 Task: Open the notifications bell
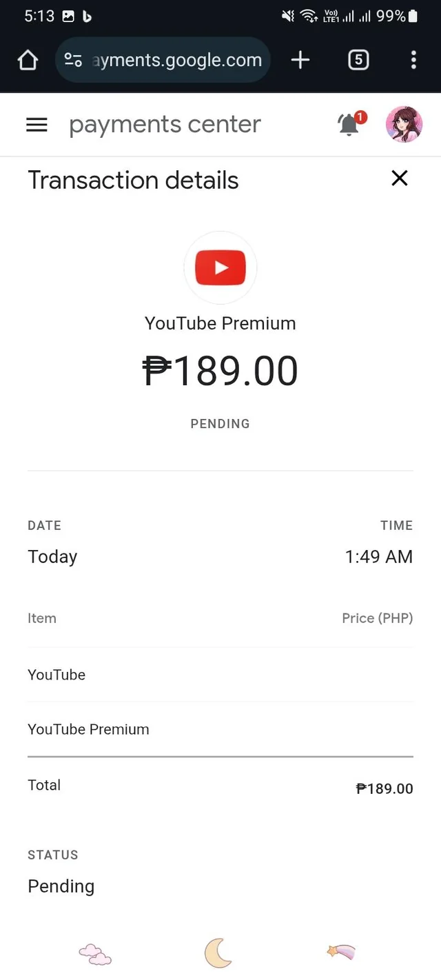pyautogui.click(x=349, y=125)
